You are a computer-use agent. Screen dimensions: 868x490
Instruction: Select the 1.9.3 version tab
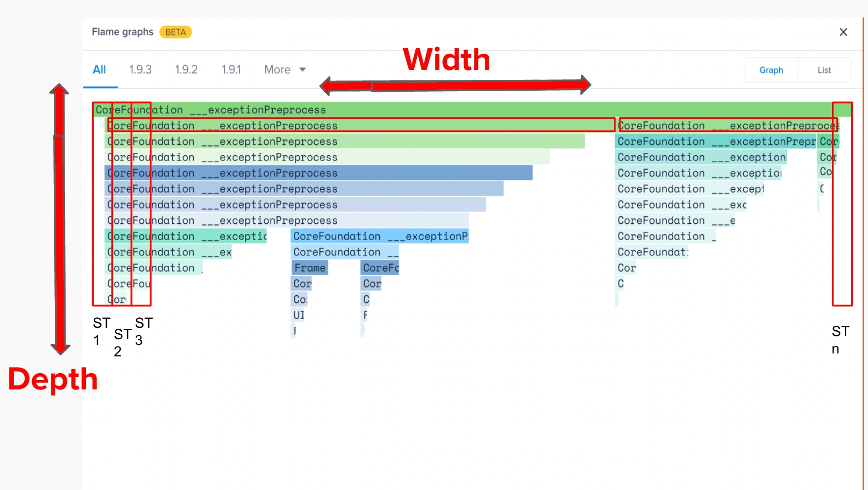[x=141, y=70]
